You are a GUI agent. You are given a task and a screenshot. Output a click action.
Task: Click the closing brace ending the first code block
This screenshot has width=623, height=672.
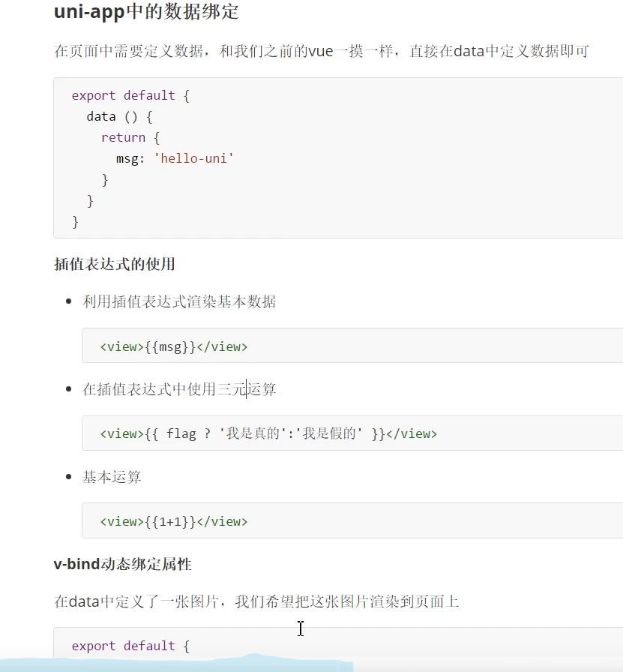coord(76,222)
